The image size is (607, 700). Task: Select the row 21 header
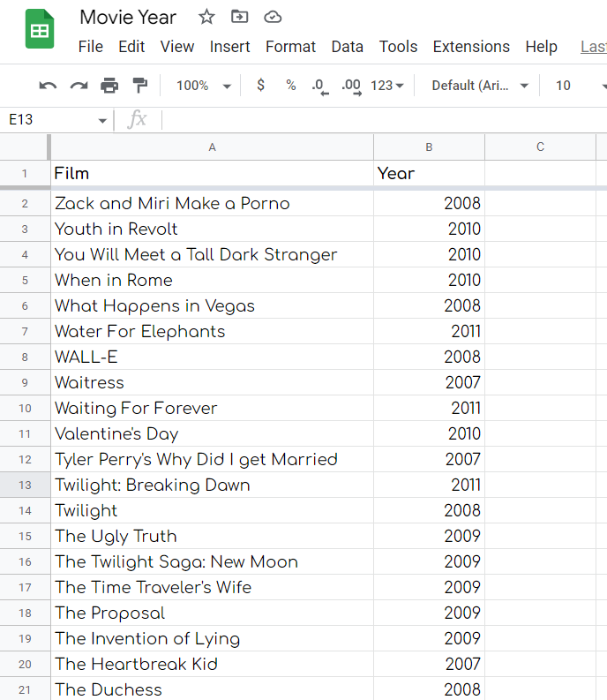pos(25,689)
